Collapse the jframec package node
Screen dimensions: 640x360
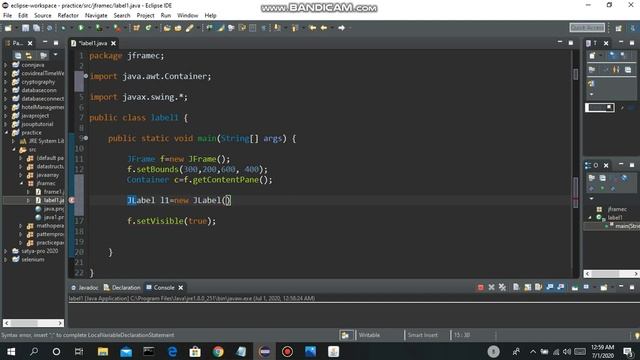21,183
